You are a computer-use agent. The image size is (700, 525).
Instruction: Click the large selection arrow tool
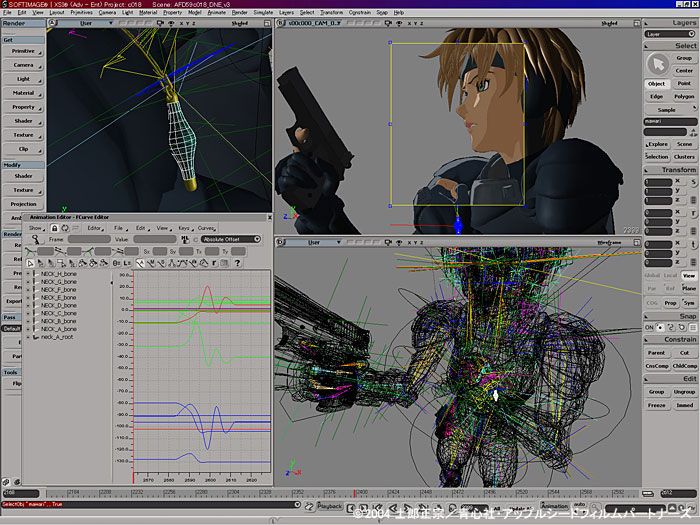(x=658, y=65)
